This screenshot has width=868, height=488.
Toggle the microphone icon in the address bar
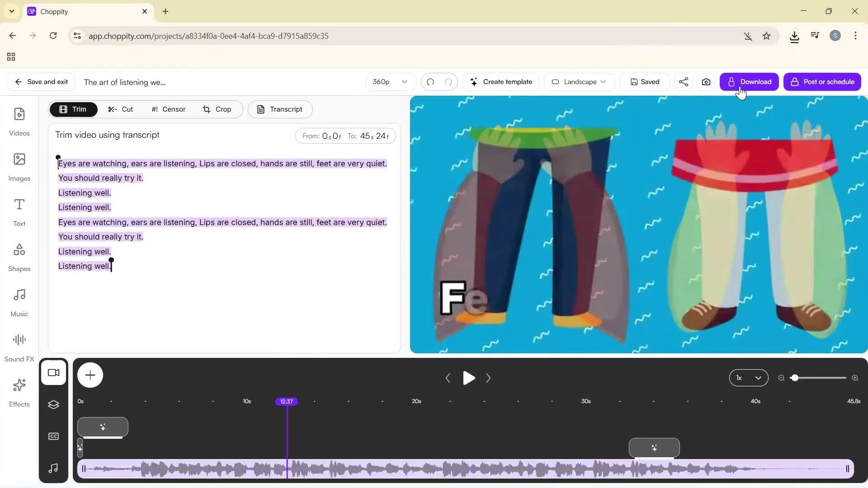(748, 36)
